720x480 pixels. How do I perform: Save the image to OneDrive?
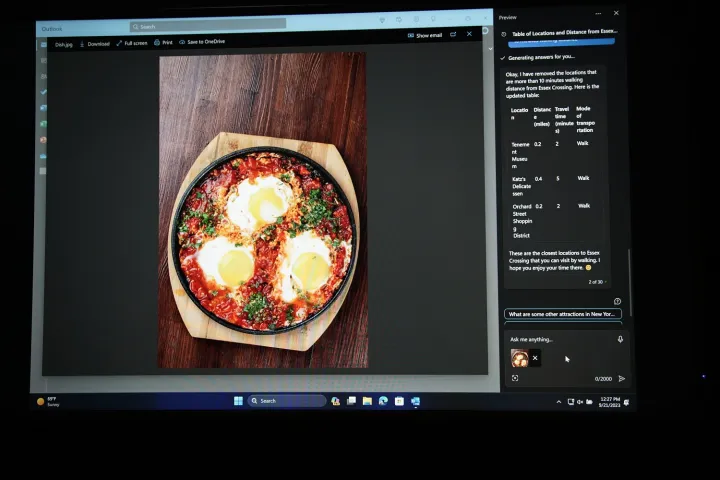(202, 42)
